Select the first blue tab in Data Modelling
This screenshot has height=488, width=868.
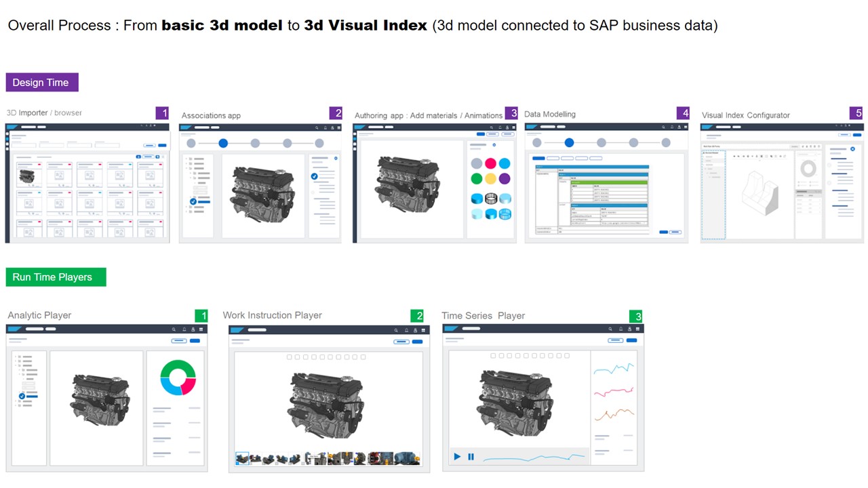click(x=538, y=158)
